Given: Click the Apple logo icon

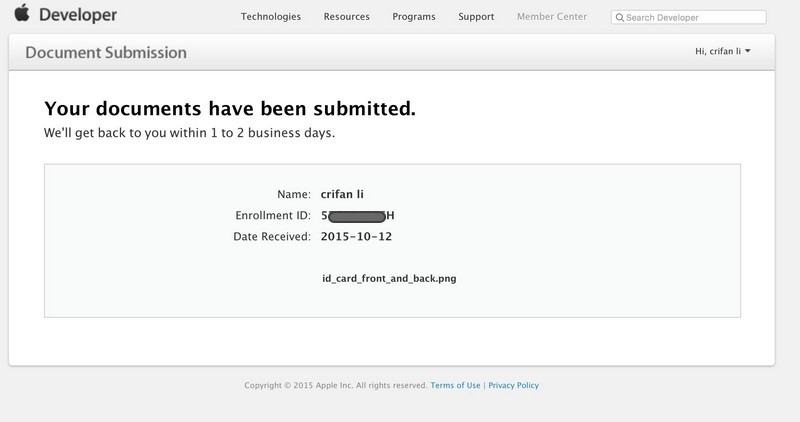Looking at the screenshot, I should pyautogui.click(x=22, y=13).
